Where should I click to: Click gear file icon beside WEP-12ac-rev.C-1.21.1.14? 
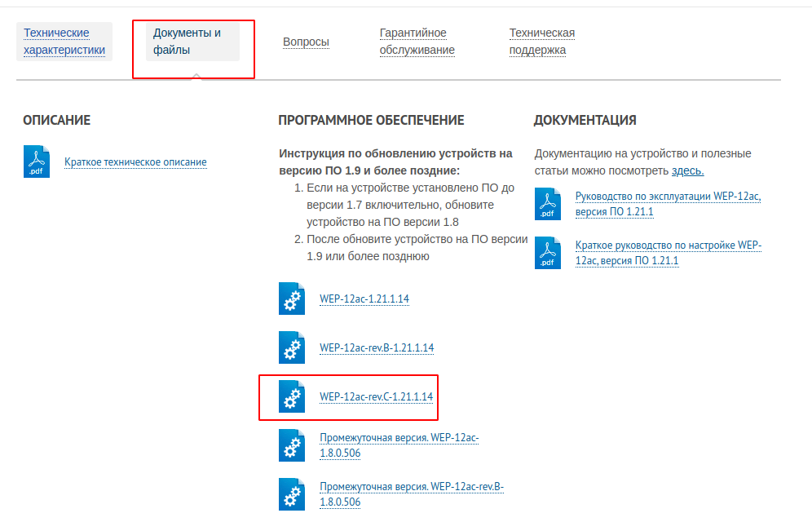[292, 396]
